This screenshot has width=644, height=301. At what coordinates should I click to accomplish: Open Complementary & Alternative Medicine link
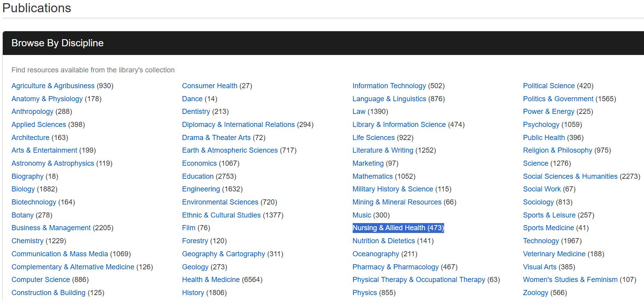click(72, 267)
